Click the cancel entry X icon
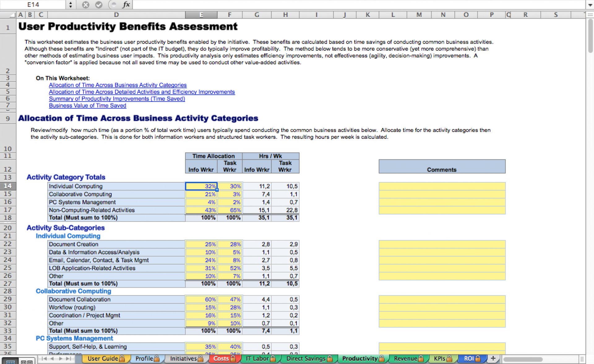Screen dimensions: 594x364 coord(86,5)
